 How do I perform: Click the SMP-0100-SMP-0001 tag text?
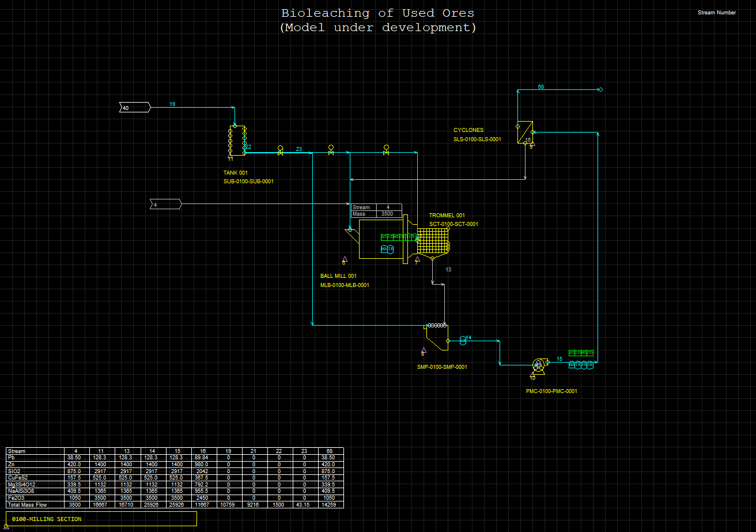coord(442,367)
